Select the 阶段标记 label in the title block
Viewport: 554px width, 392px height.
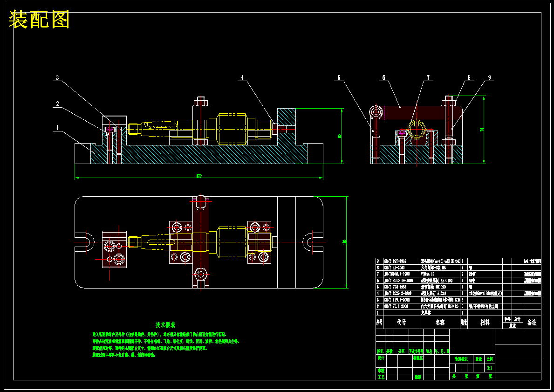click(461, 359)
